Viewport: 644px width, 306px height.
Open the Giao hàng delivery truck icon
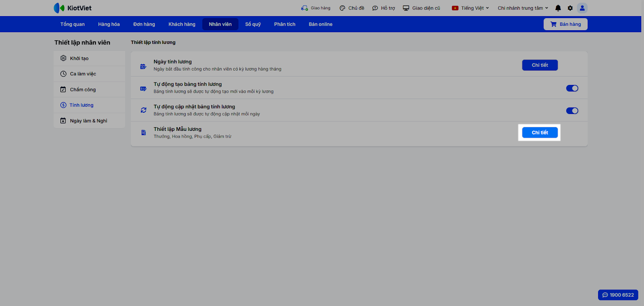tap(304, 8)
